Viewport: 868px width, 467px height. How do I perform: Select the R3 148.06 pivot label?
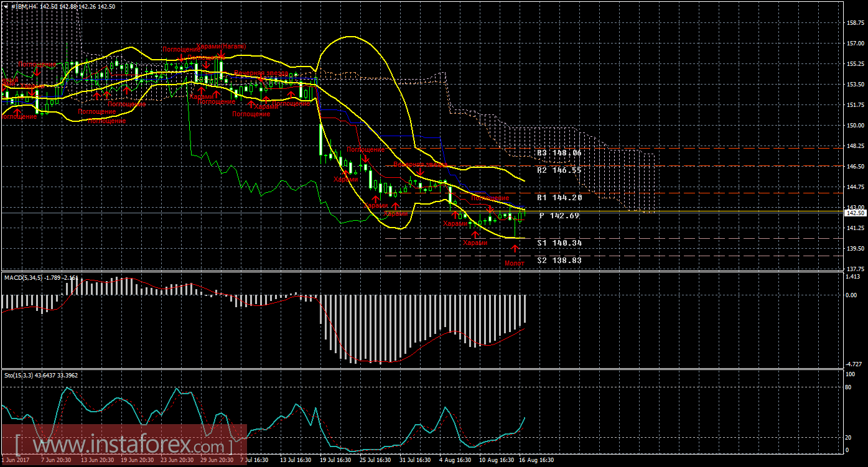(560, 152)
